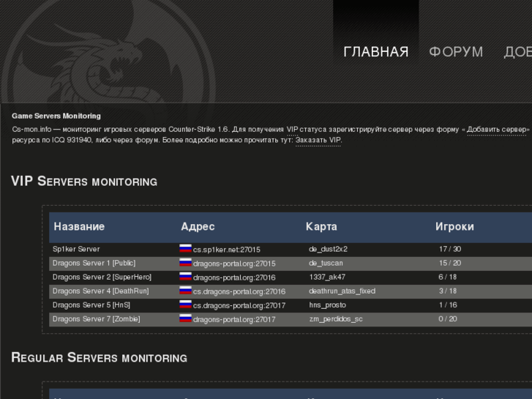The width and height of the screenshot is (532, 399).
Task: Click the Карта column header
Action: [321, 226]
